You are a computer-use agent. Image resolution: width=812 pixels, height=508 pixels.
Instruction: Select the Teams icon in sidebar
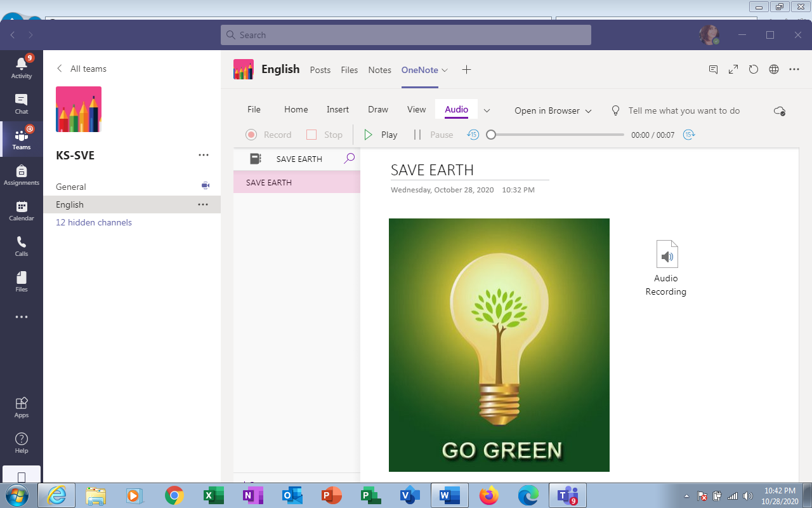[22, 139]
